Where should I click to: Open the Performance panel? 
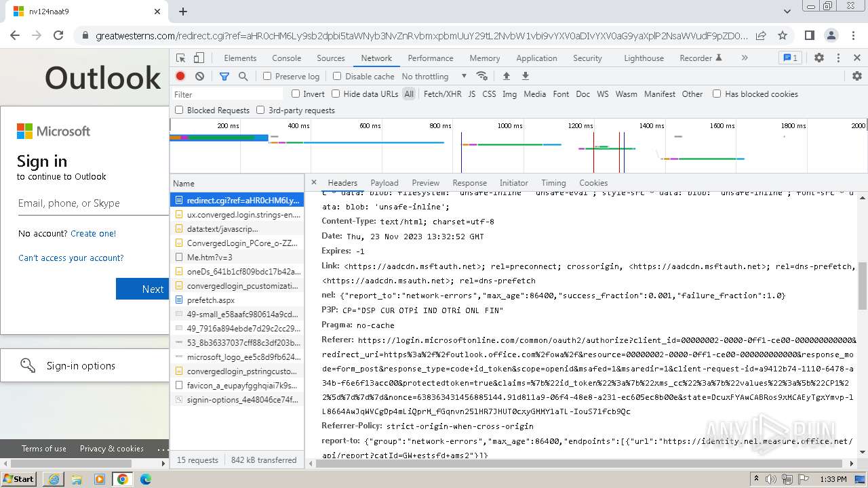431,58
